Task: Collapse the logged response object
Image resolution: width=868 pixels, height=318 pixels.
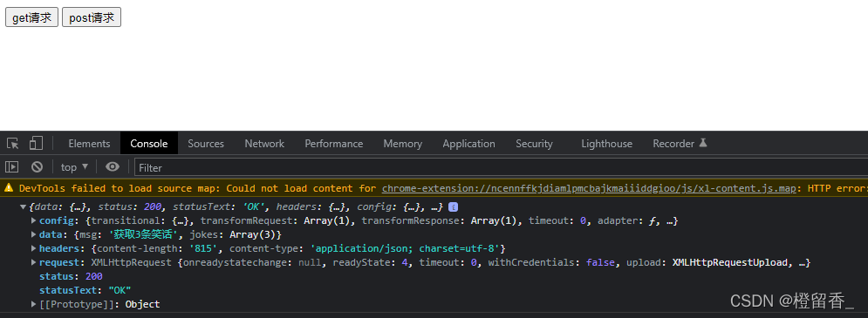Action: pyautogui.click(x=24, y=207)
